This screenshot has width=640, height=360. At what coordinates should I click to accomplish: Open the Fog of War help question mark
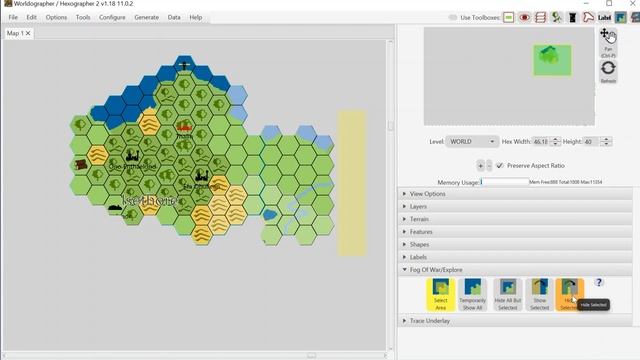point(598,282)
